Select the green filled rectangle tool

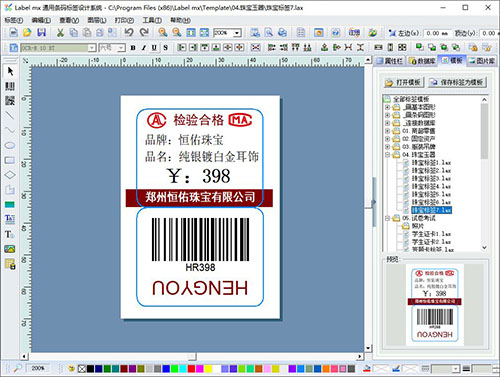(10, 204)
